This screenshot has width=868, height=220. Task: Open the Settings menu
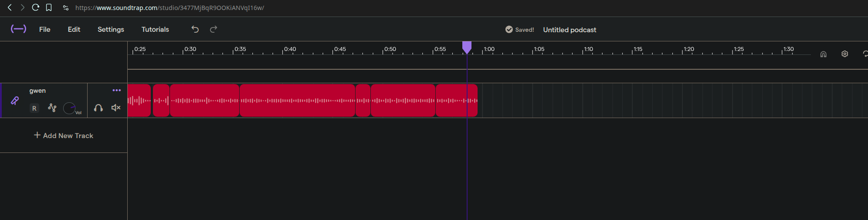point(111,30)
